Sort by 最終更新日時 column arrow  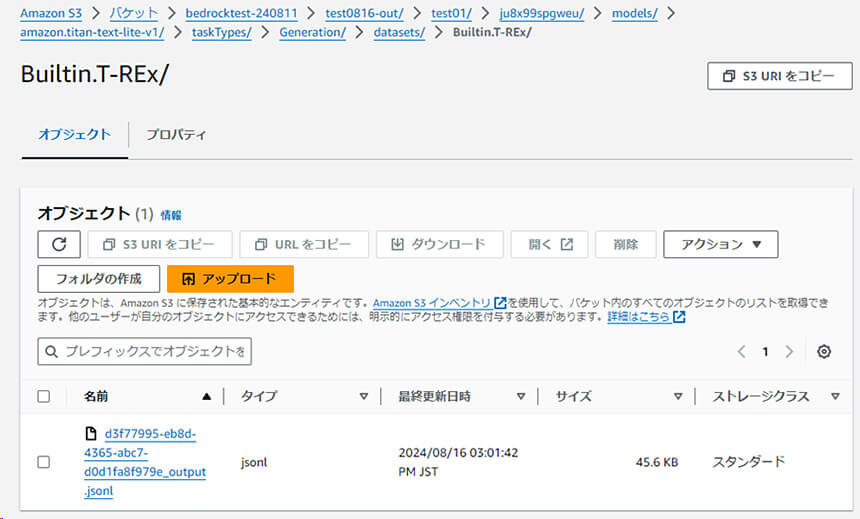click(x=520, y=397)
